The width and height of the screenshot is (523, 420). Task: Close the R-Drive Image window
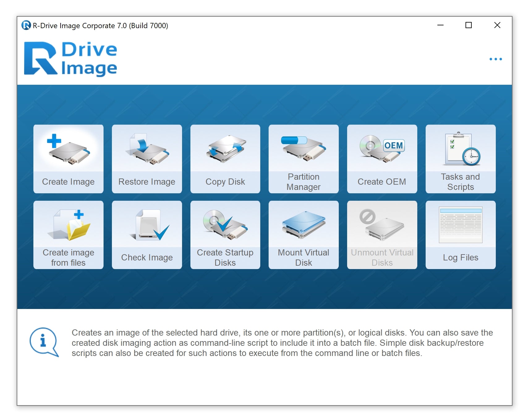coord(497,25)
